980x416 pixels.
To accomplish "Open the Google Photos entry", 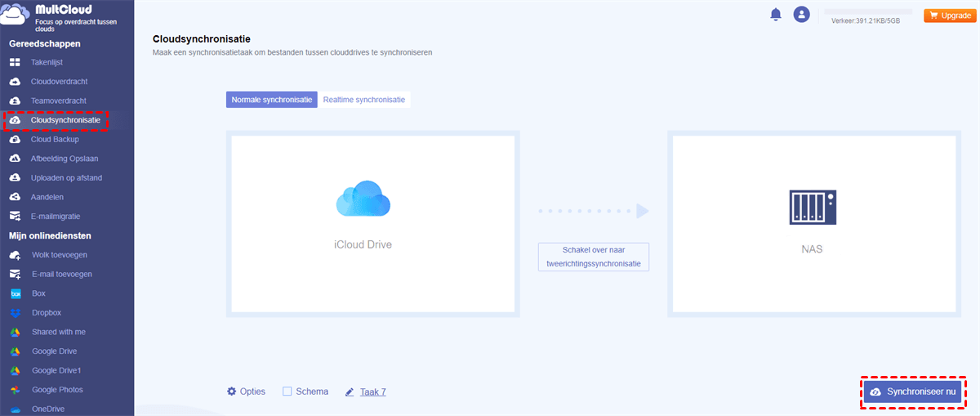I will 57,390.
